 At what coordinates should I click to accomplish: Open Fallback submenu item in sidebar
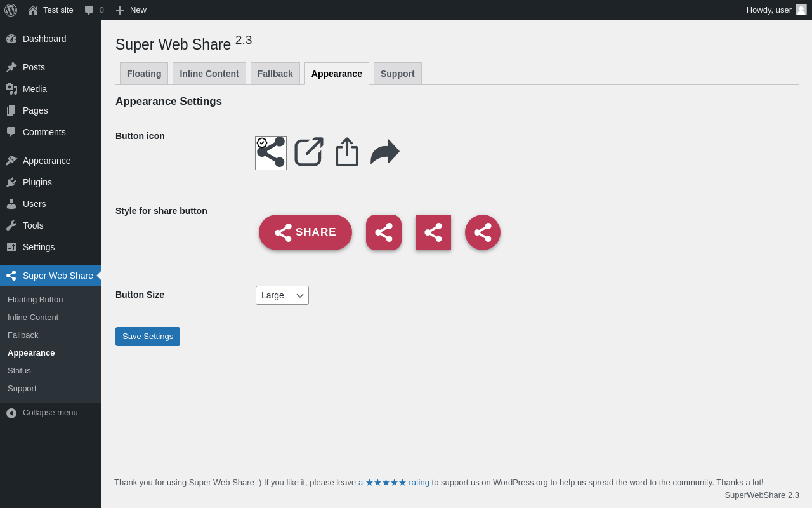click(x=51, y=335)
